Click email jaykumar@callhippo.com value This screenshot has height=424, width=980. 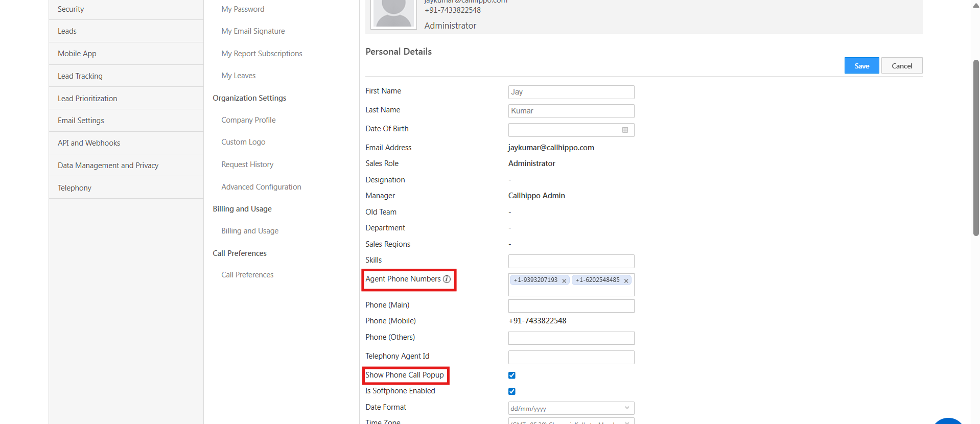(x=551, y=148)
